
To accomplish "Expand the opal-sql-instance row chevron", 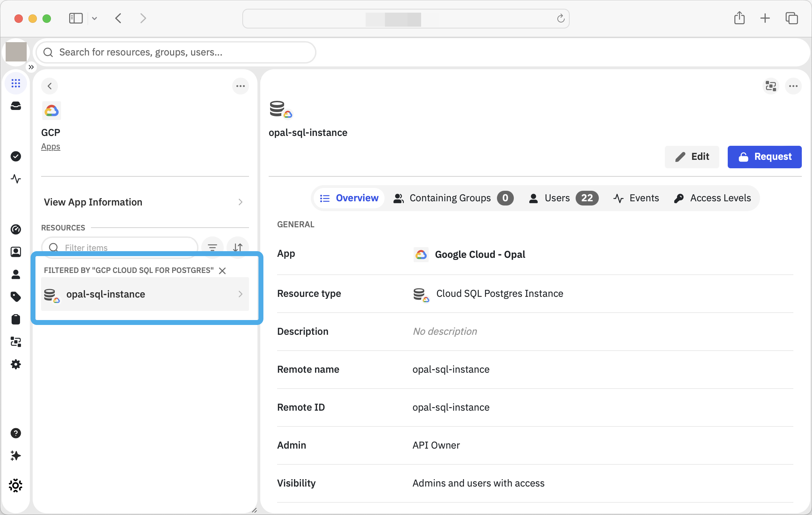I will coord(241,294).
